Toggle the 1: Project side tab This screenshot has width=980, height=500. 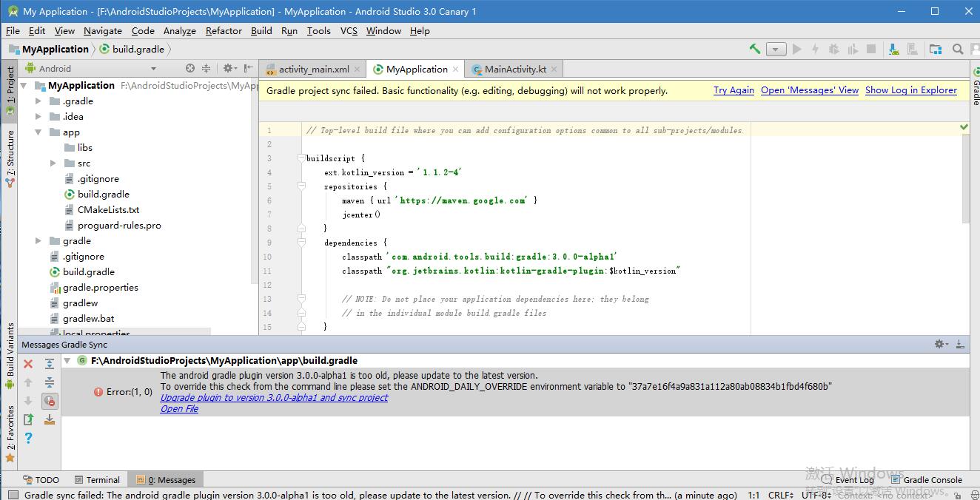pos(10,91)
